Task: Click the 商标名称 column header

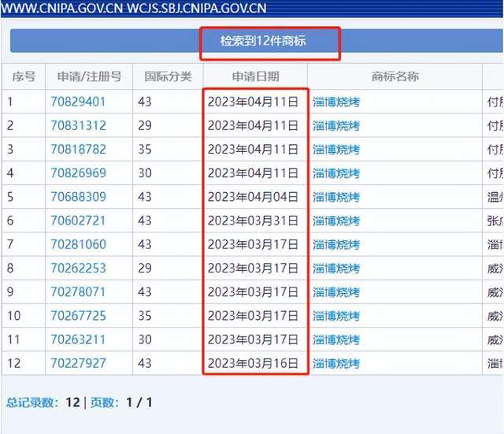Action: click(395, 76)
